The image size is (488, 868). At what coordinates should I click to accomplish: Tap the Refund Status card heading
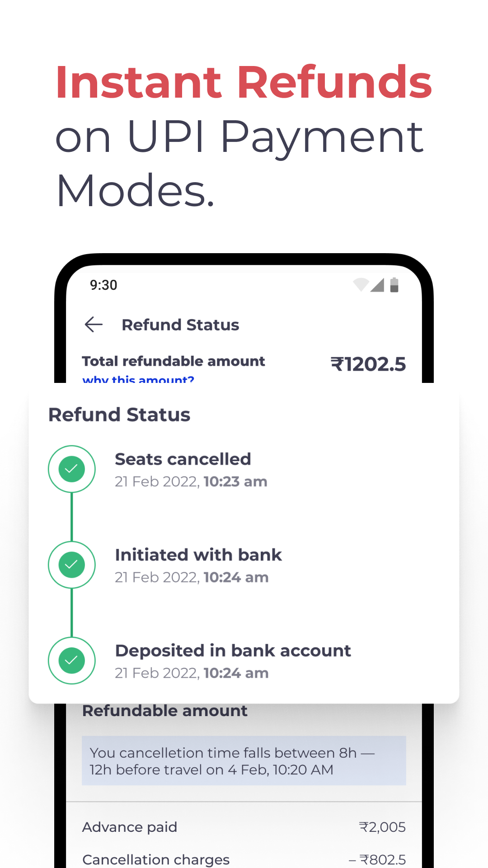click(x=119, y=415)
